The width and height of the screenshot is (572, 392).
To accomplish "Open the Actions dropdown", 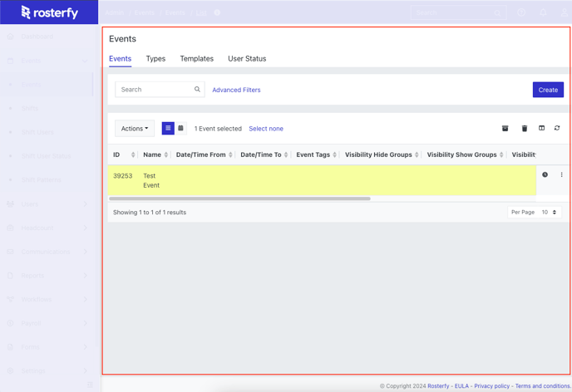I will pyautogui.click(x=135, y=129).
